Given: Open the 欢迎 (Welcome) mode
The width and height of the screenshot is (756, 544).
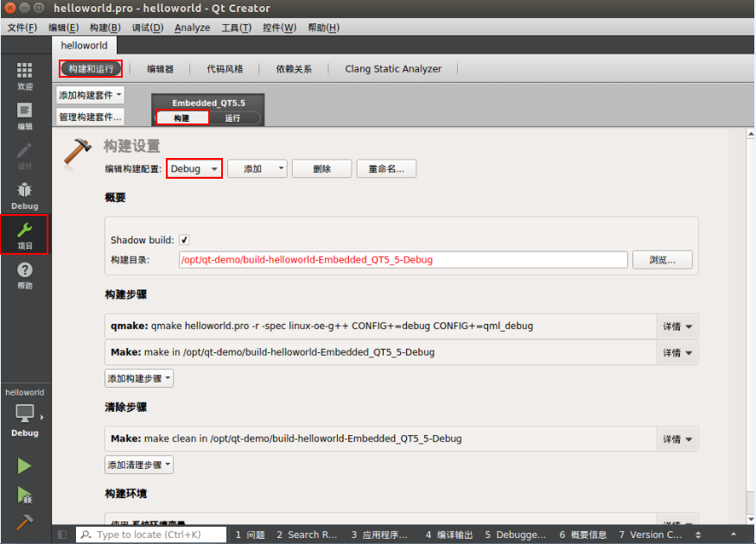Looking at the screenshot, I should coord(24,76).
